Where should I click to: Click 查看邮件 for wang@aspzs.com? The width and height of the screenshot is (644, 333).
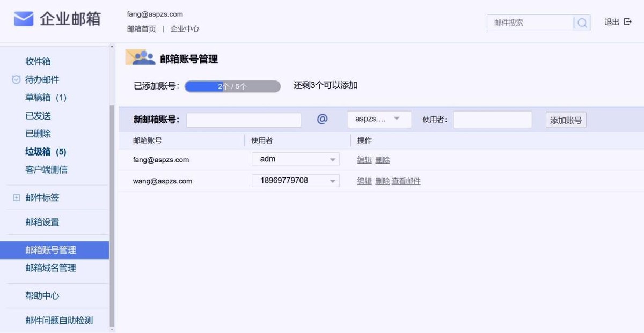click(406, 181)
